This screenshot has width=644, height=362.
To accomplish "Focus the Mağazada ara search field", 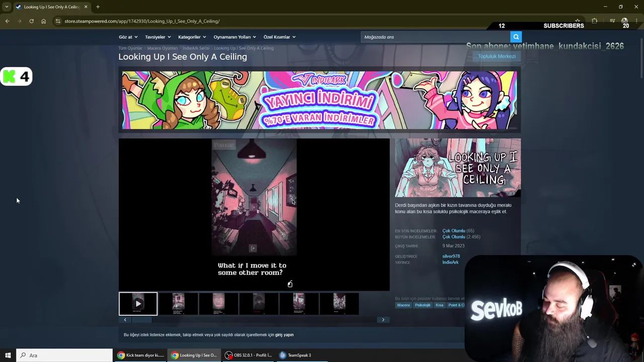I will (x=436, y=37).
